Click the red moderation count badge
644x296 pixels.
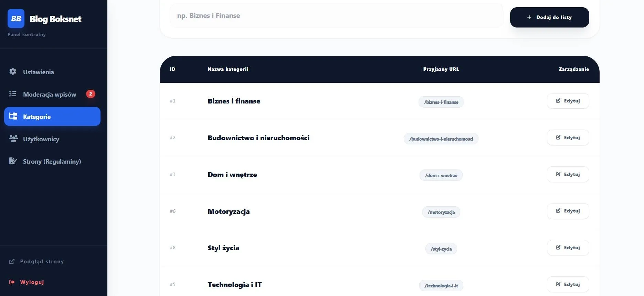click(x=91, y=94)
